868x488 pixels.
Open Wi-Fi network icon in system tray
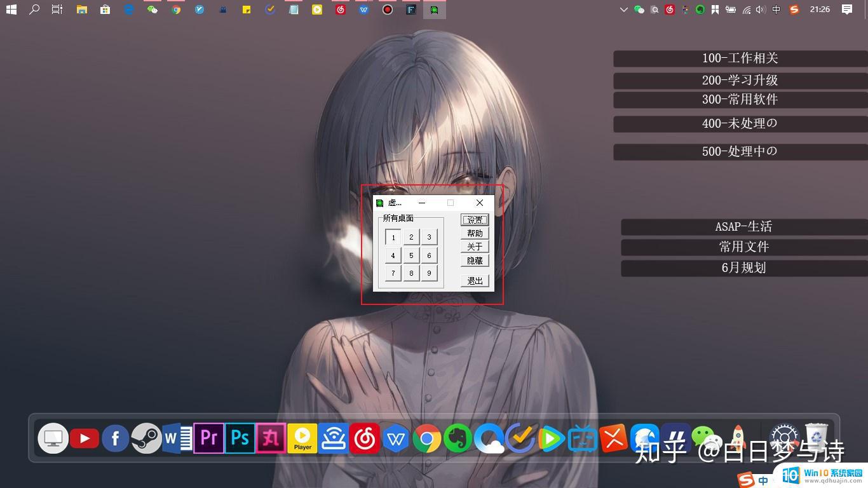pyautogui.click(x=747, y=10)
